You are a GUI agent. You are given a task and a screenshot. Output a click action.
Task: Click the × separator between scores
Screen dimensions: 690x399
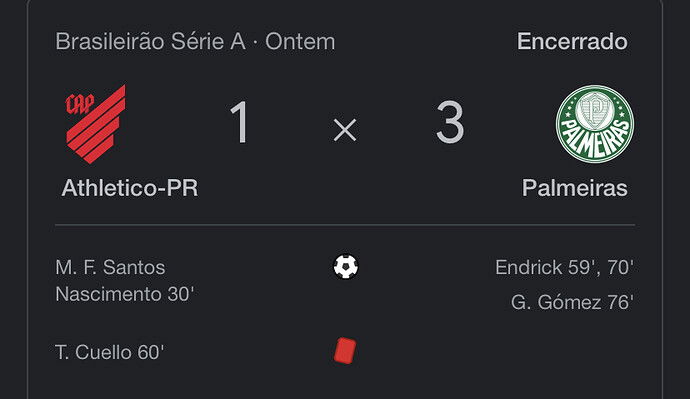coord(345,130)
